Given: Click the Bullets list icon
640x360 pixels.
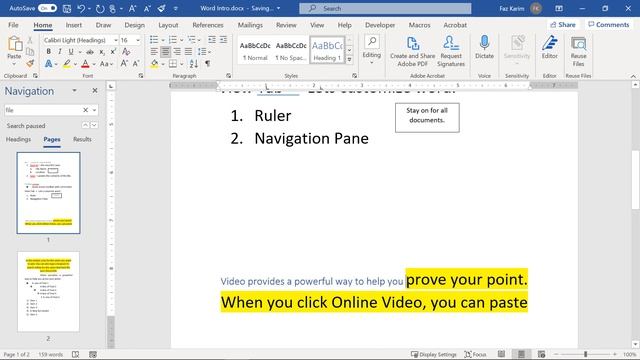Looking at the screenshot, I should [x=154, y=40].
